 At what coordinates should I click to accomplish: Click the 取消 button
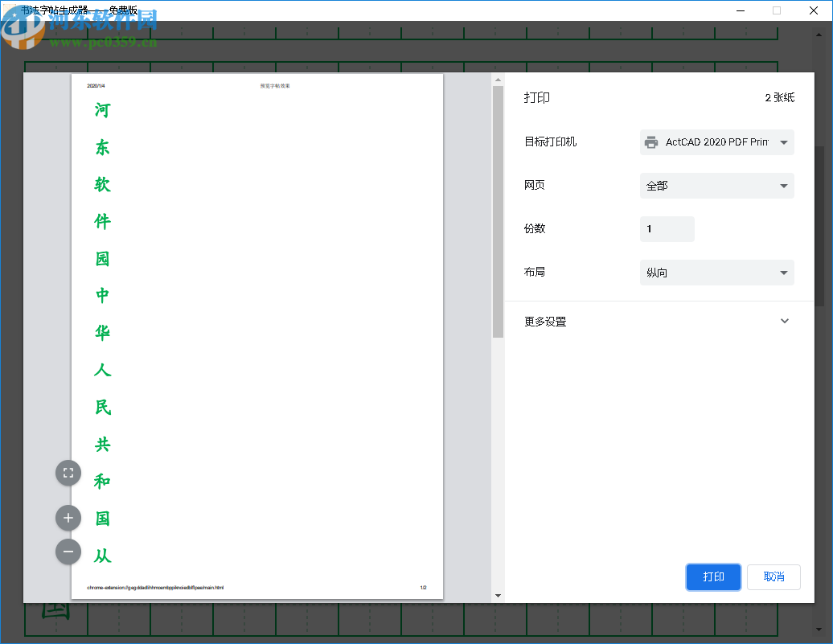coord(773,577)
